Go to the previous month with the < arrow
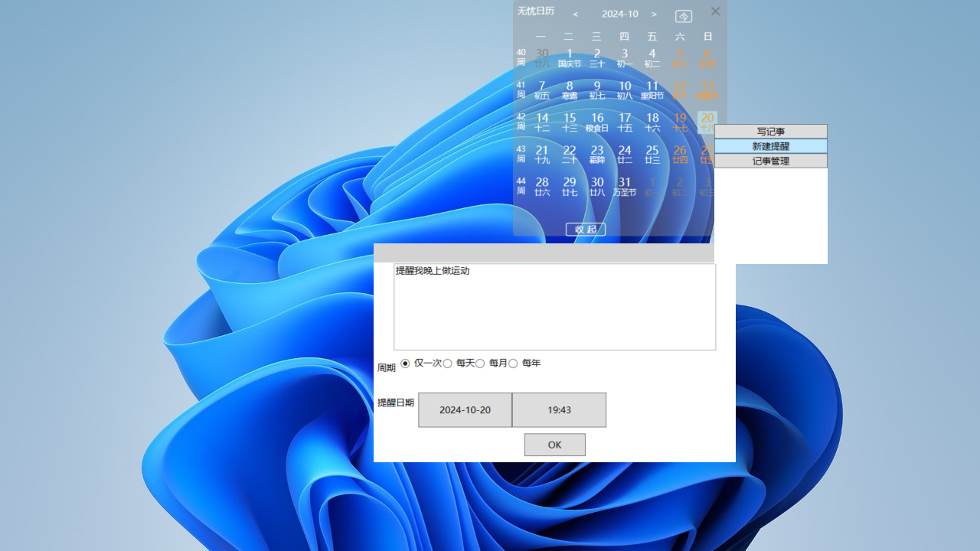 pos(575,14)
